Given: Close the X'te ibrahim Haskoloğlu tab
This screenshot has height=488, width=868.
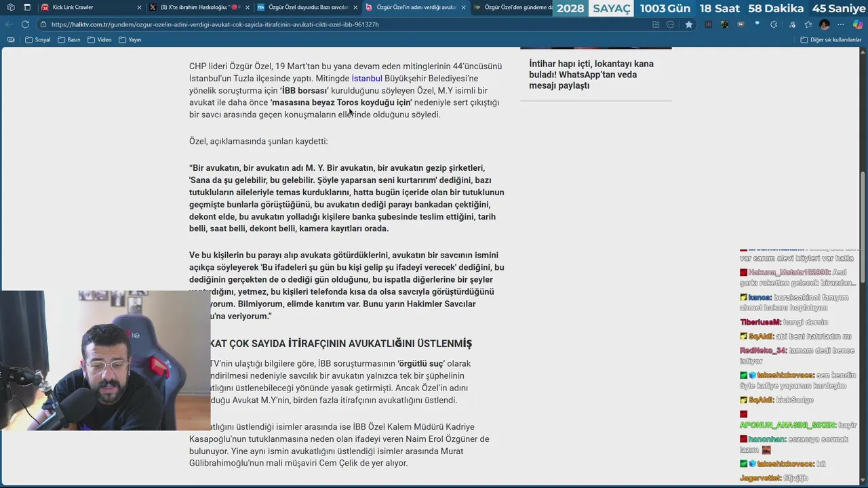Looking at the screenshot, I should (x=248, y=7).
